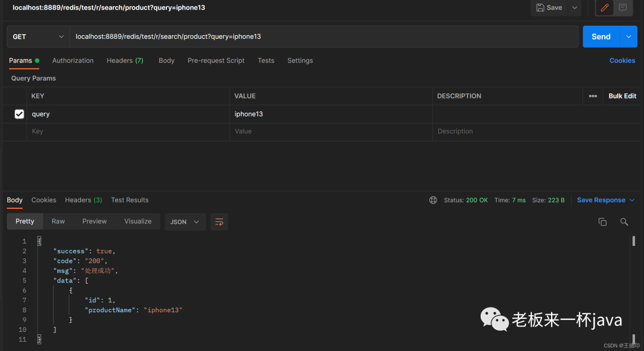644x351 pixels.
Task: Open the comments icon
Action: pyautogui.click(x=623, y=8)
